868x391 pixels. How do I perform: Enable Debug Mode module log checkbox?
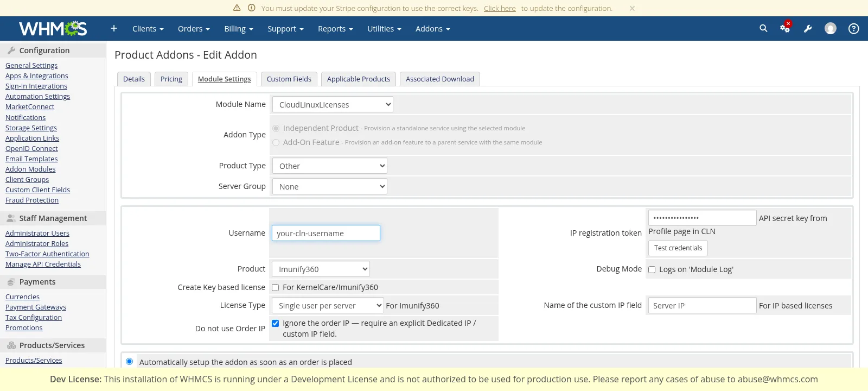pyautogui.click(x=652, y=269)
